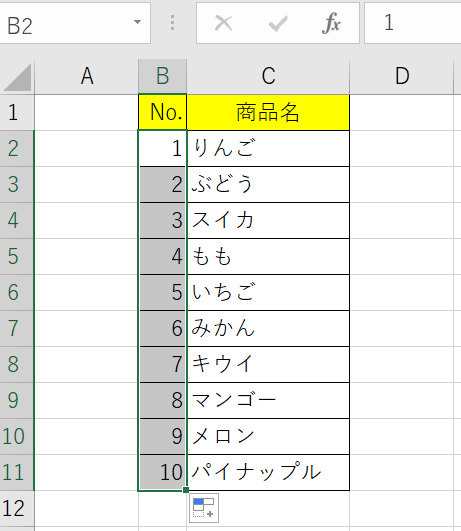This screenshot has width=461, height=531.
Task: Select the yellow No. header cell
Action: (163, 112)
